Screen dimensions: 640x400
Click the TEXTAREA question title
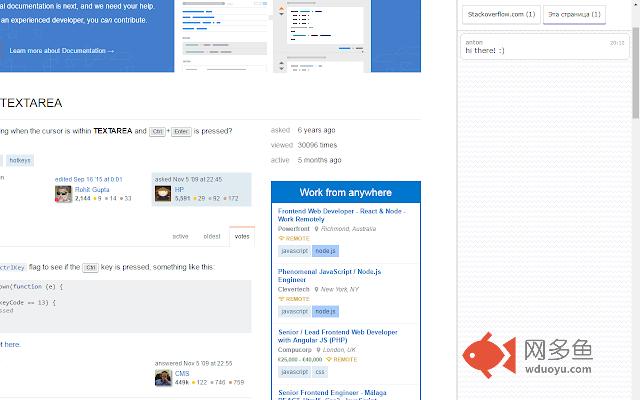31,103
